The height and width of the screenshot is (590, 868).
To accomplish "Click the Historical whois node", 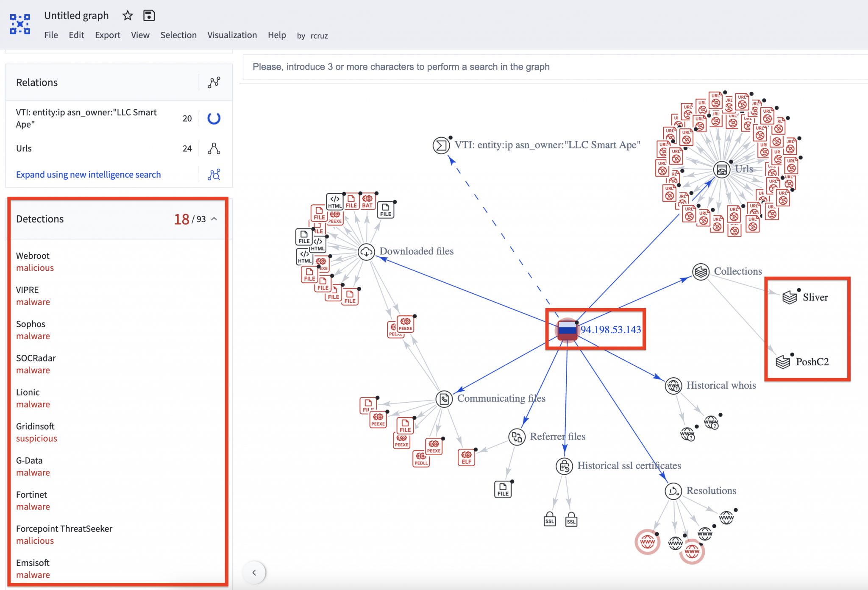I will pyautogui.click(x=674, y=387).
